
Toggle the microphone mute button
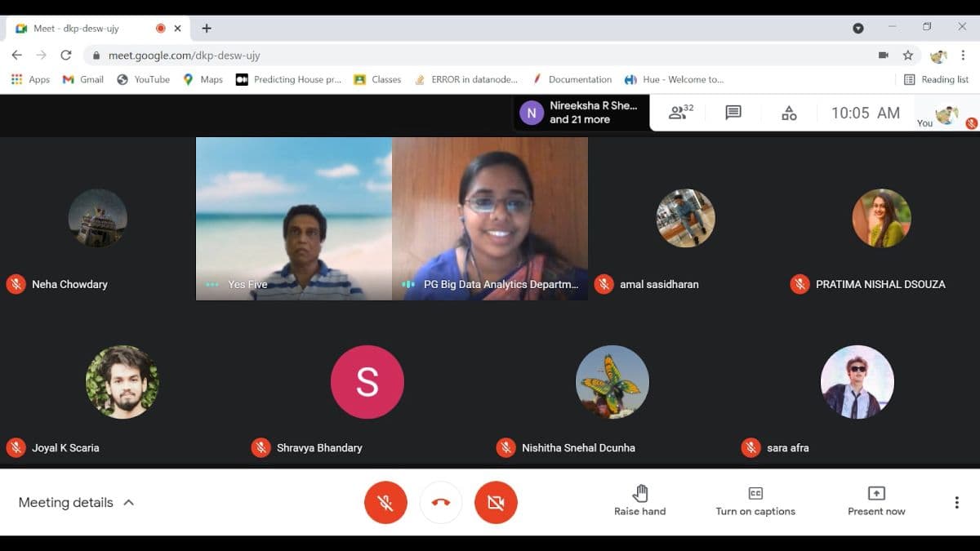tap(386, 502)
